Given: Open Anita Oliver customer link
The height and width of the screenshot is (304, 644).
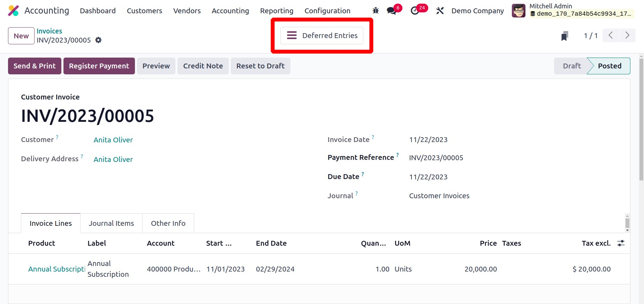Looking at the screenshot, I should click(113, 140).
